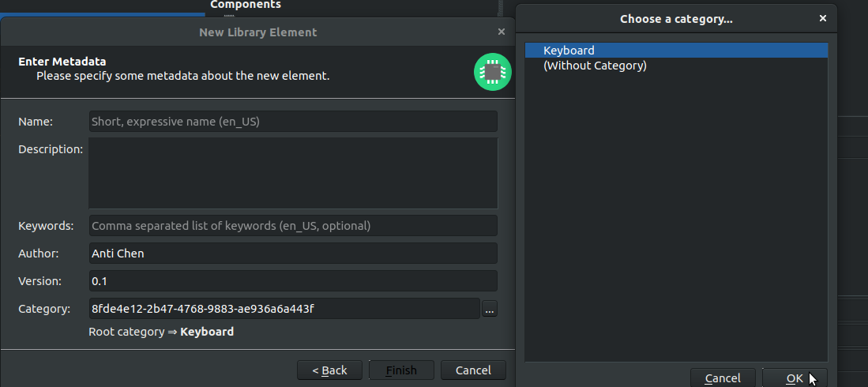Click the Choose a category title bar
The width and height of the screenshot is (868, 387).
pos(676,19)
